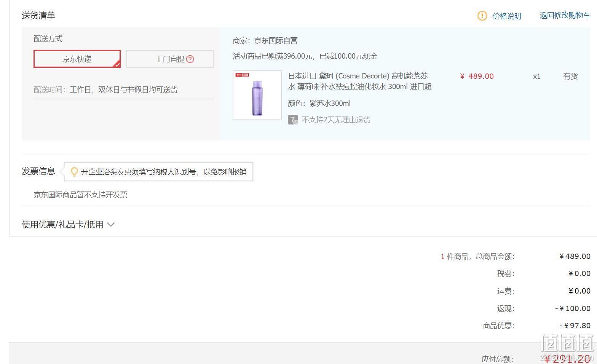Click the 商品优惠 amount -¥97.80
The image size is (597, 364).
(575, 326)
